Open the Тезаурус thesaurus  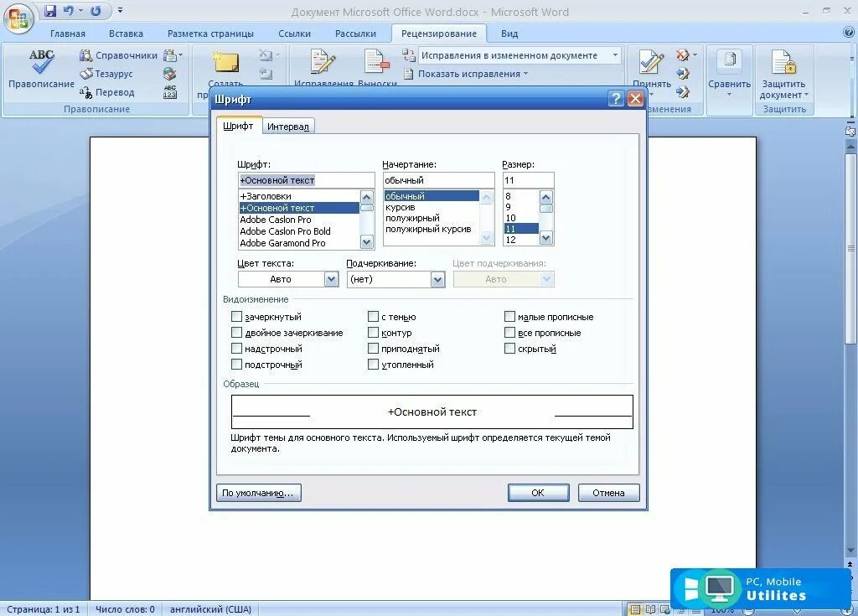coord(106,74)
